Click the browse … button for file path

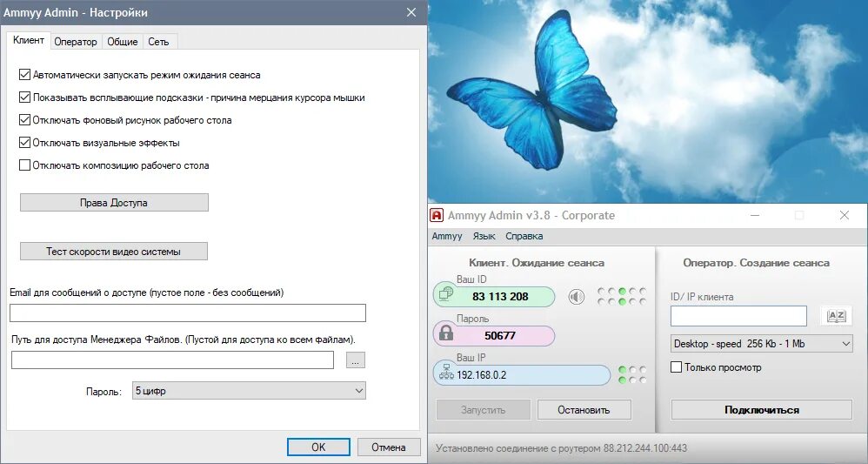[356, 360]
